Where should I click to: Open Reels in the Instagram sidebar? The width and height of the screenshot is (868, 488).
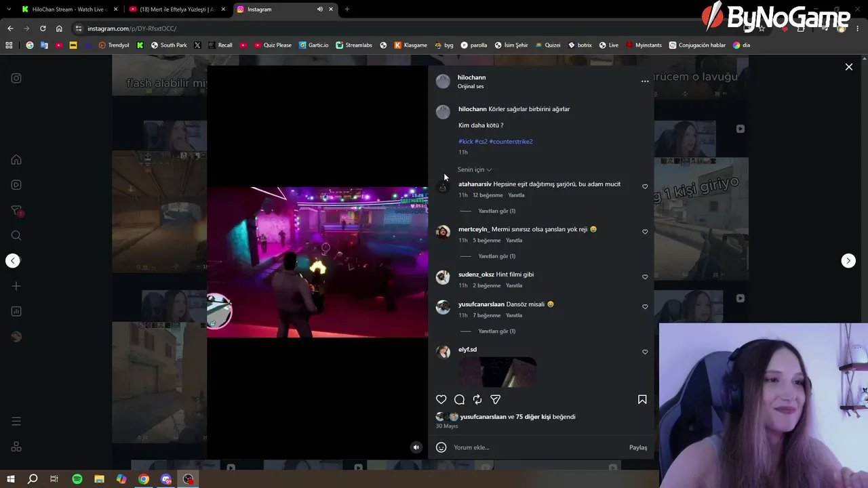(x=16, y=185)
